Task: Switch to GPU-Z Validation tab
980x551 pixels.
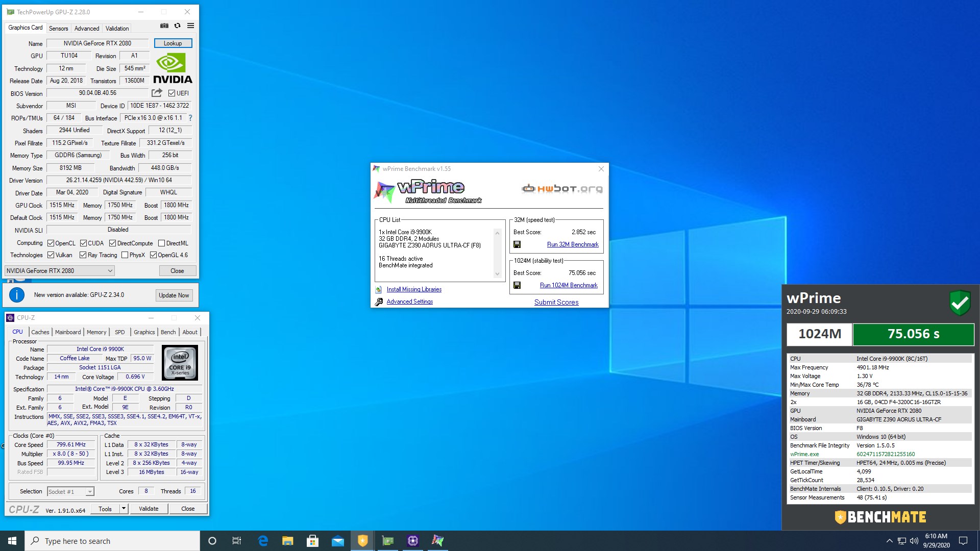Action: point(117,29)
